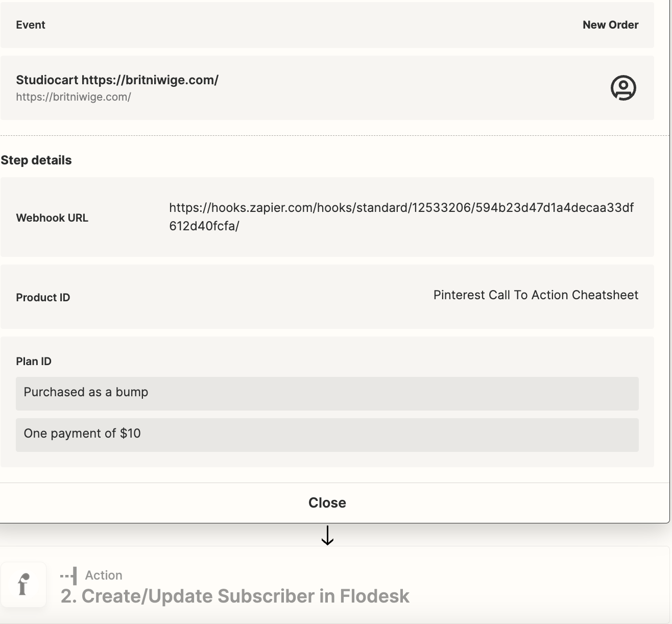Click the Step details heading
This screenshot has width=672, height=624.
point(36,160)
